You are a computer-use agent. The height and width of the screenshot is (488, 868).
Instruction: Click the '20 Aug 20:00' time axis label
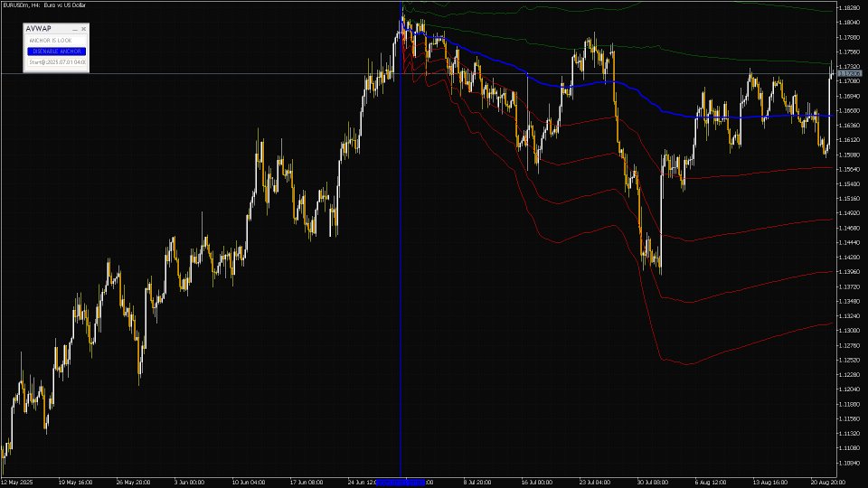click(x=827, y=483)
